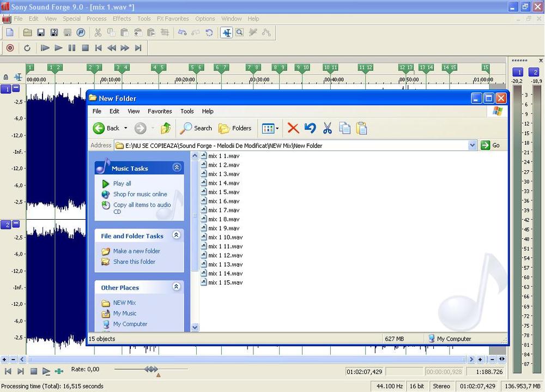Viewport: 545px width, 392px height.
Task: Toggle the lock icon left of the time ruler
Action: click(x=6, y=77)
